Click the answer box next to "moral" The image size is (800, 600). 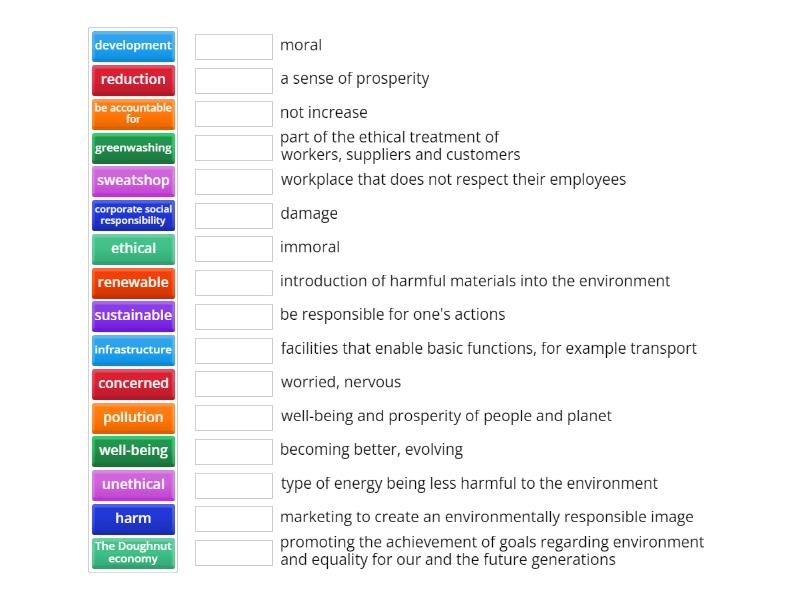233,45
